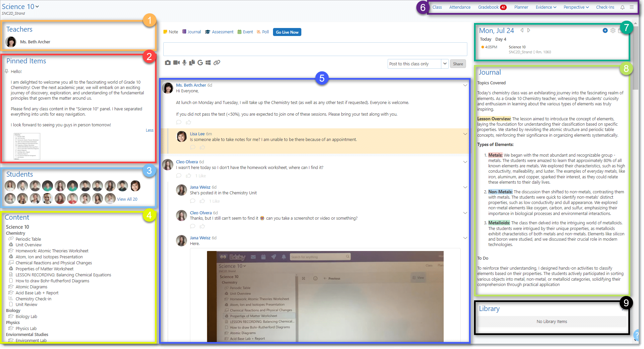Jump to Today in the calendar

tap(485, 39)
